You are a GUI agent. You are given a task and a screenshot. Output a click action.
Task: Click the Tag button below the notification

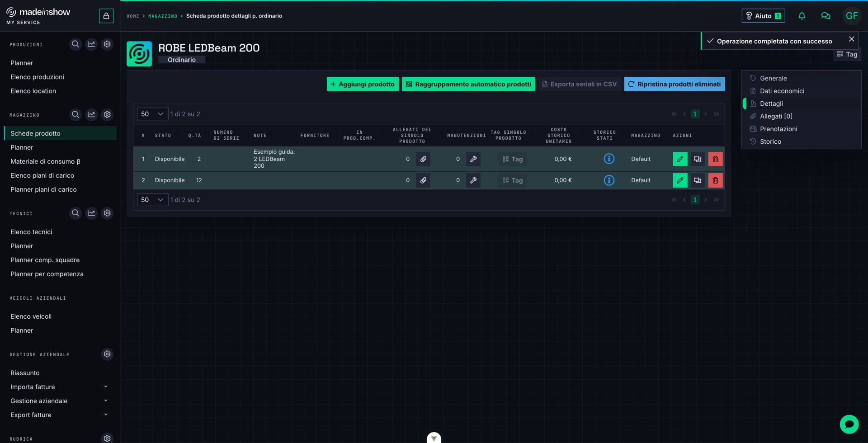point(847,54)
